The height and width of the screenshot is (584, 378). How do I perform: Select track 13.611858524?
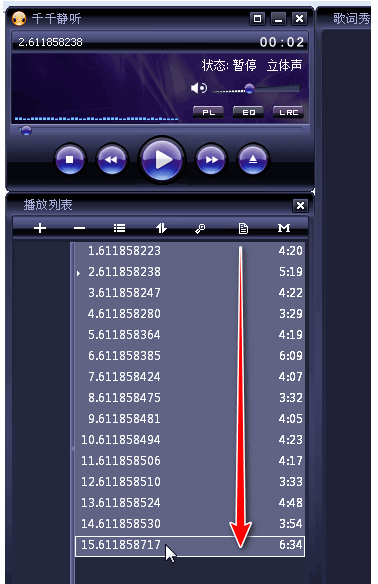[x=190, y=503]
